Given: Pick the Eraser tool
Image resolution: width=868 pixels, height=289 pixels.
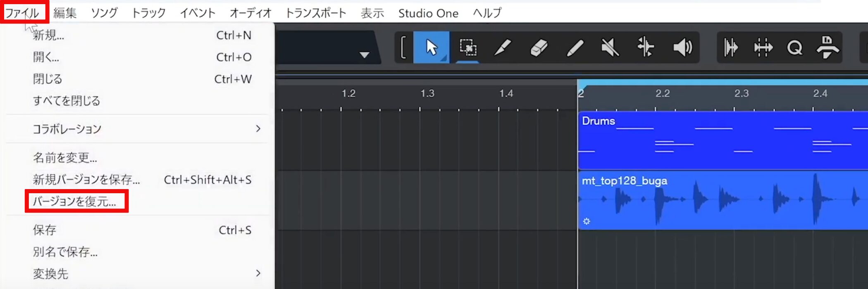Looking at the screenshot, I should [x=539, y=47].
